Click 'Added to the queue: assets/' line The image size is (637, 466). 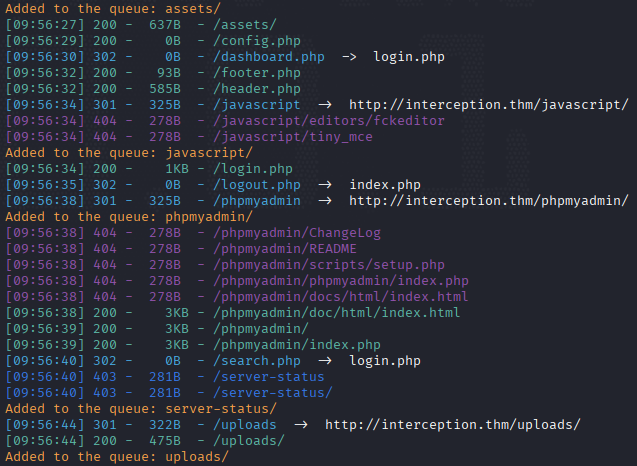[113, 9]
